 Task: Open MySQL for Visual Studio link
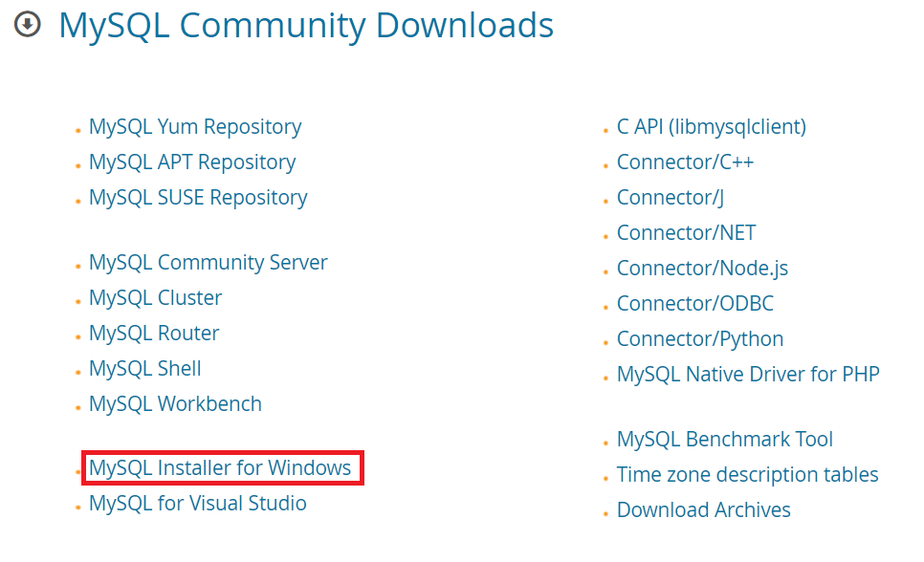click(197, 503)
